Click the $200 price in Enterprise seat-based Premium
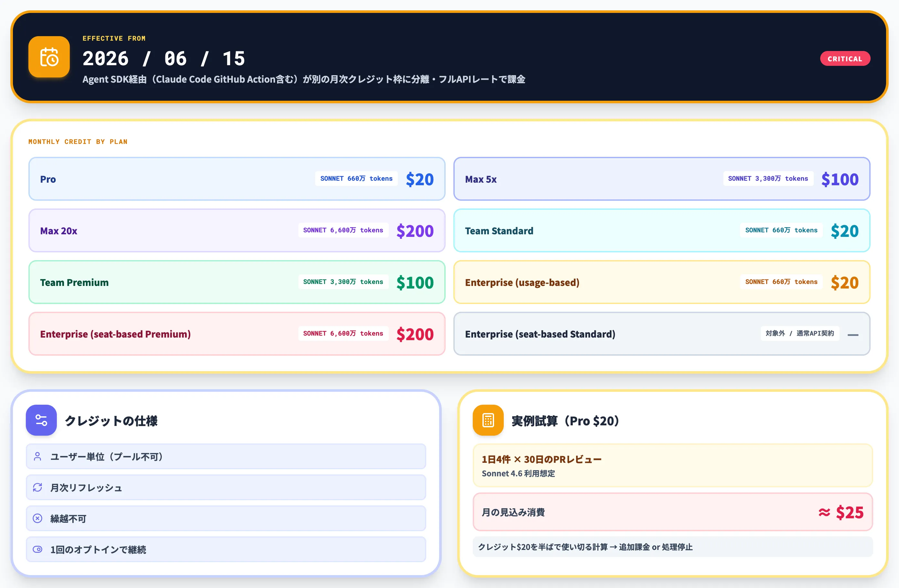Viewport: 899px width, 588px height. click(415, 334)
